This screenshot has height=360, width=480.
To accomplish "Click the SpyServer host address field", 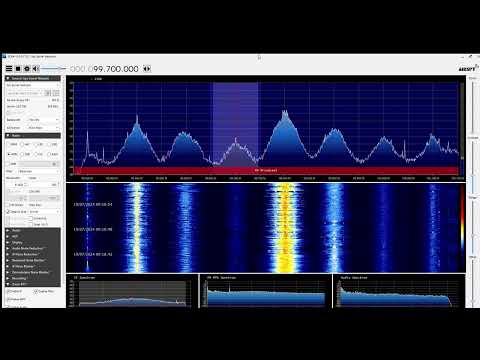I will (x=25, y=93).
